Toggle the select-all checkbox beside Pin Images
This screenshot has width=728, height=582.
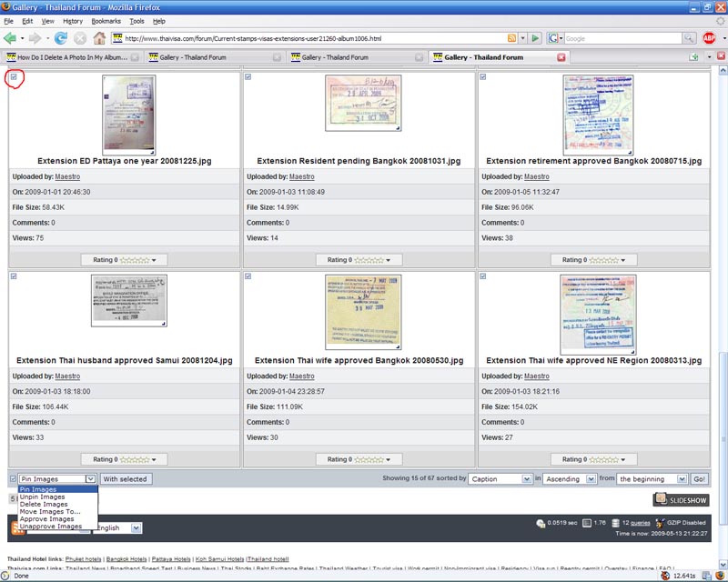click(x=13, y=479)
